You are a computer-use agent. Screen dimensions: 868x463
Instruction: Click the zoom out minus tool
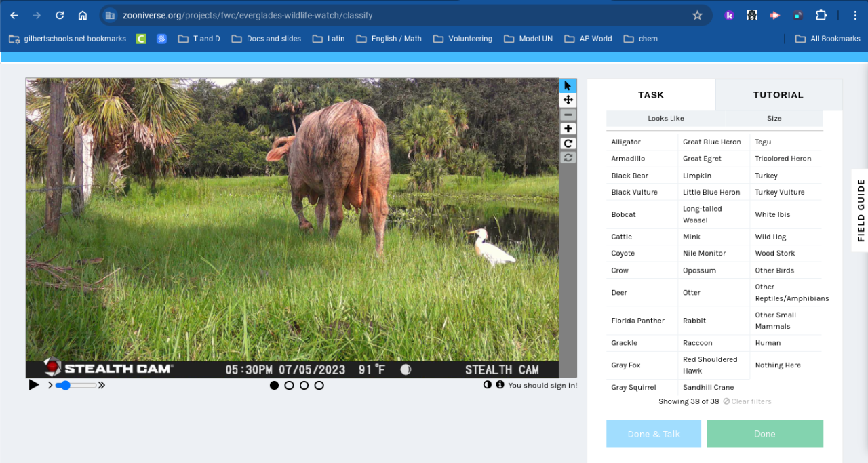click(x=568, y=115)
